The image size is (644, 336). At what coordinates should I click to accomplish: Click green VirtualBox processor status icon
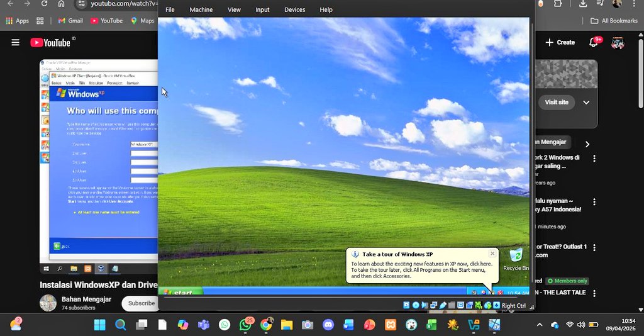point(479,305)
